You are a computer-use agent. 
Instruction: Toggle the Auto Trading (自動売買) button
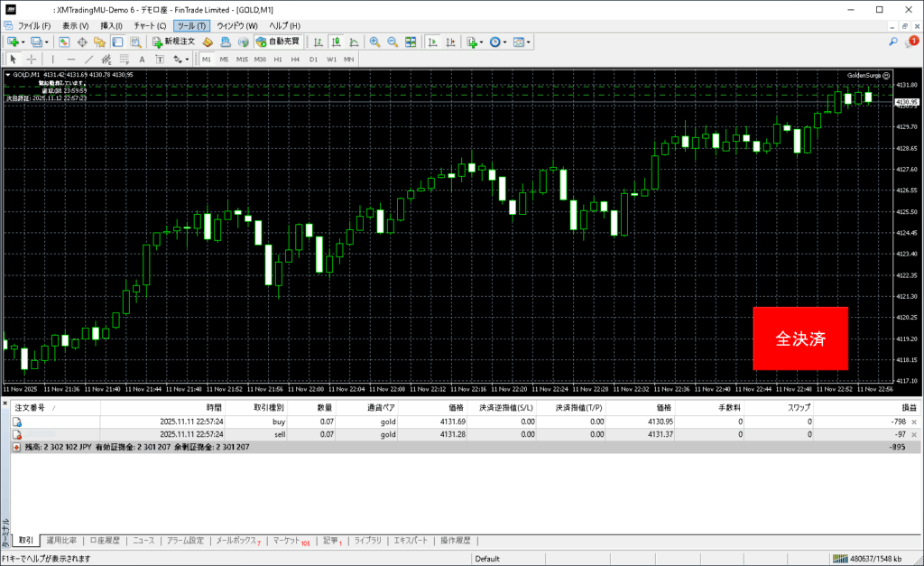(x=278, y=42)
